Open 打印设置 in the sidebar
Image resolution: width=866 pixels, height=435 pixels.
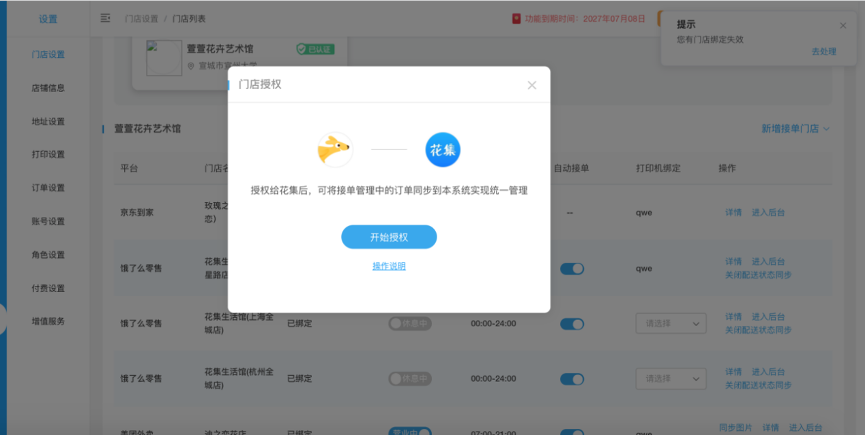48,154
